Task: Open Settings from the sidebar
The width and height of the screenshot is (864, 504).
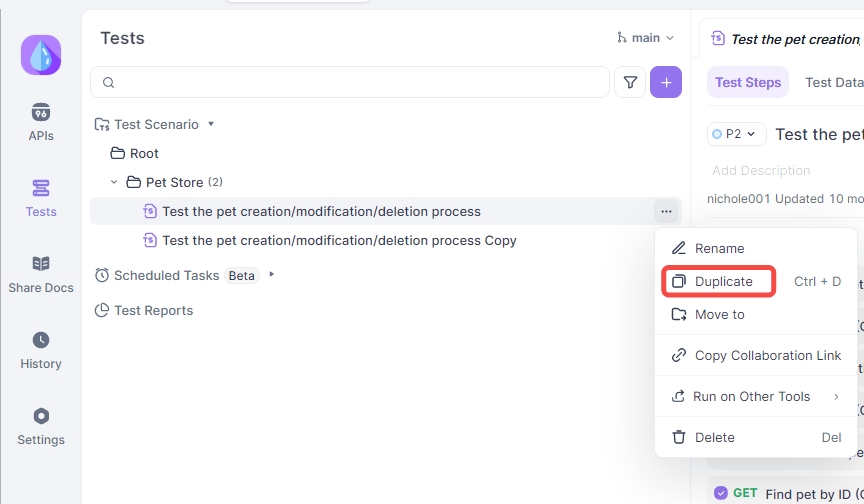Action: [41, 427]
